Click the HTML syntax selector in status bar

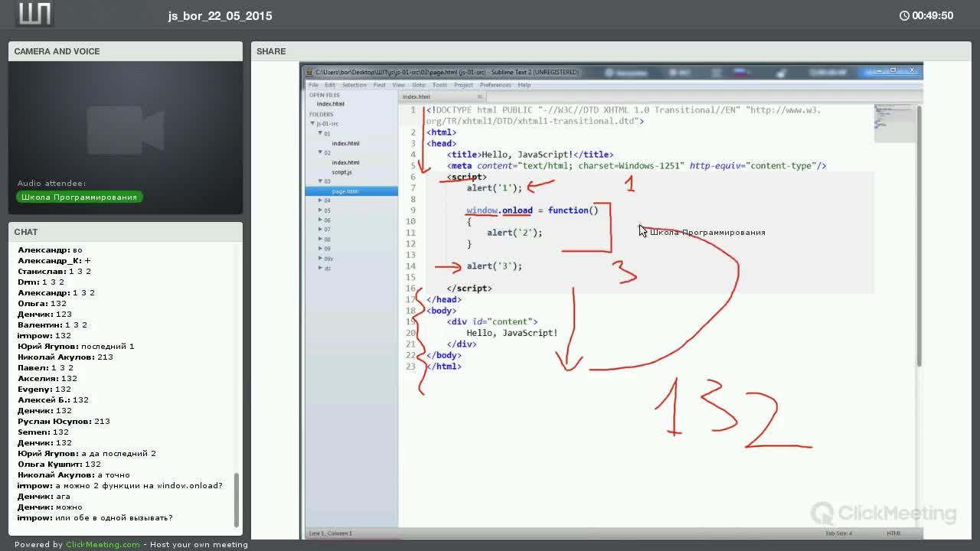pos(893,533)
